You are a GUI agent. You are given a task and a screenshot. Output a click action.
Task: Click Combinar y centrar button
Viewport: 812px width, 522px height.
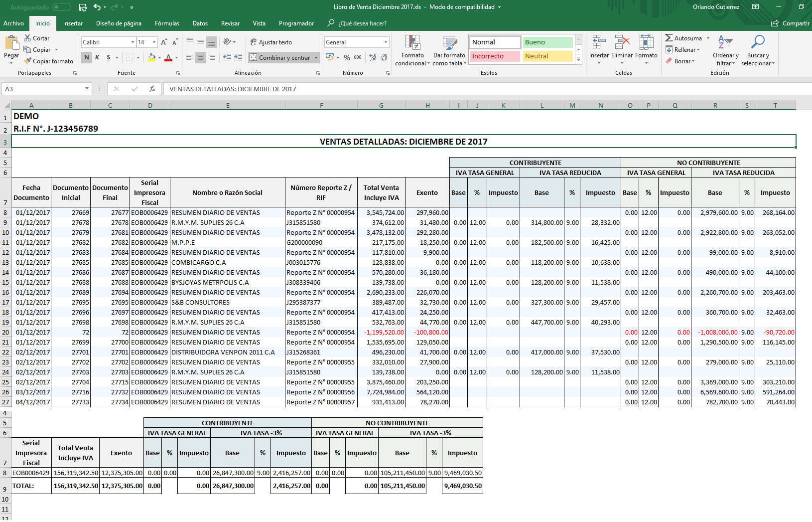pyautogui.click(x=280, y=58)
